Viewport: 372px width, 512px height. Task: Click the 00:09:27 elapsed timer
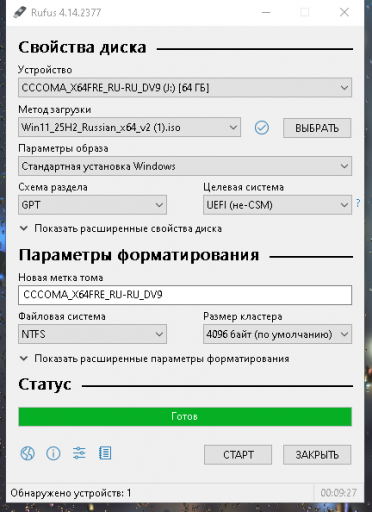[339, 493]
